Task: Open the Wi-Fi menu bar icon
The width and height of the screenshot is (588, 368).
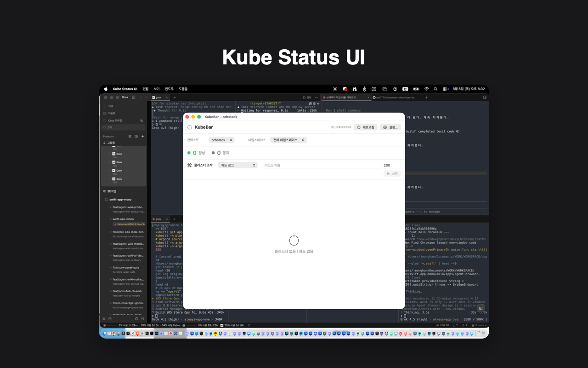Action: point(426,89)
